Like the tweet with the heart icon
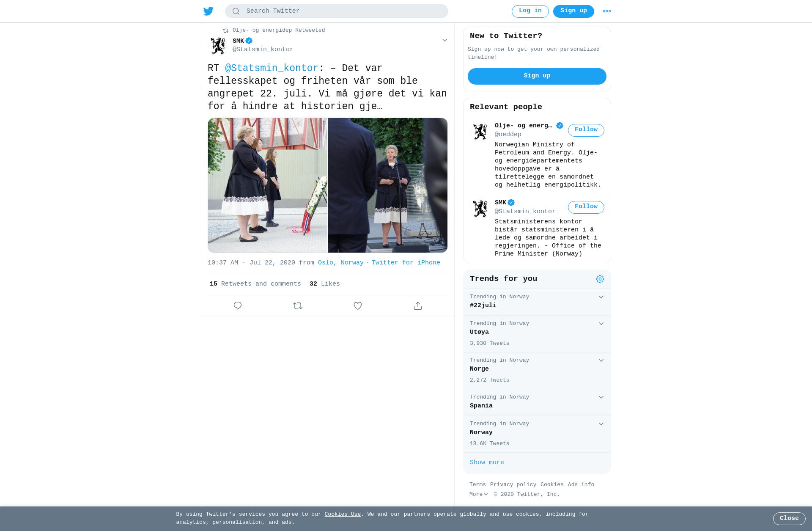The height and width of the screenshot is (531, 812). point(358,305)
